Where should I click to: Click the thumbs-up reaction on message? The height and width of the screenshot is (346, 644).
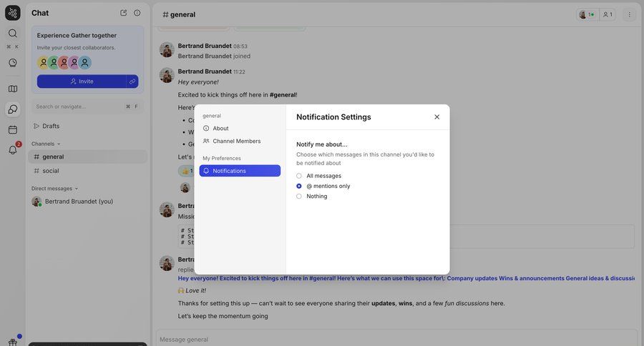click(x=187, y=171)
